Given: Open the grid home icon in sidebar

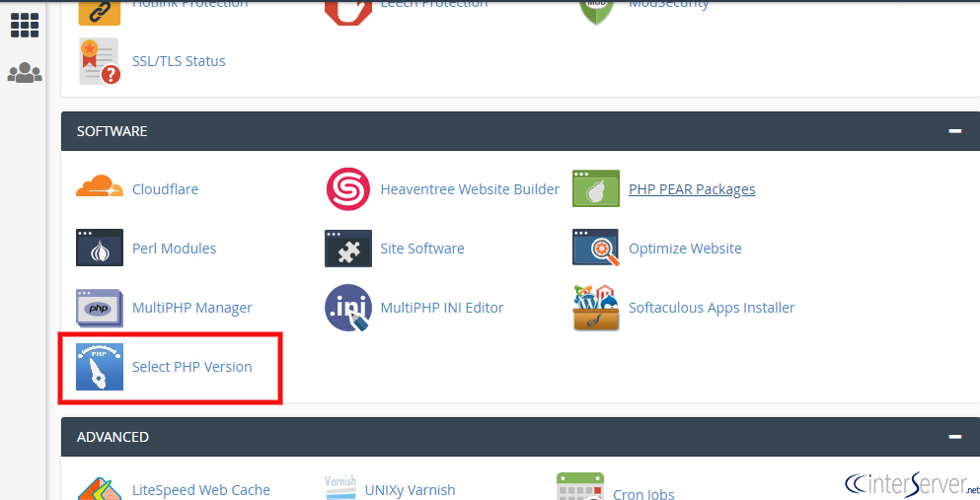Looking at the screenshot, I should pos(25,26).
